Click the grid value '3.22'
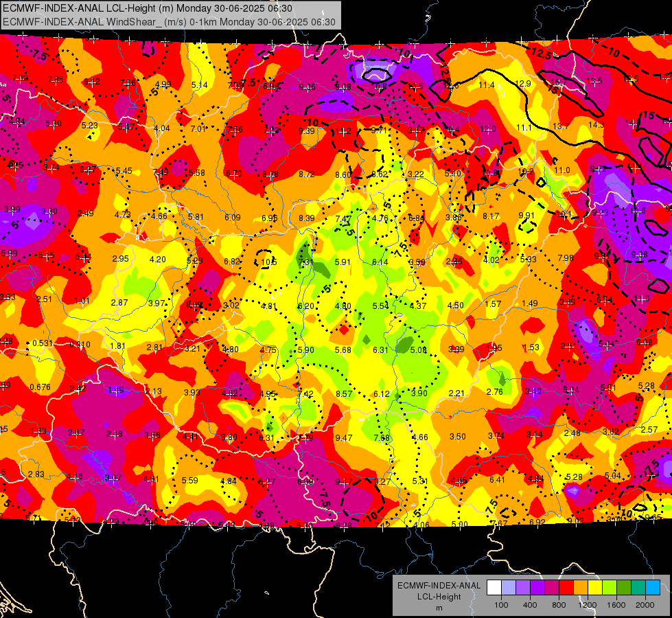The image size is (672, 618). [416, 174]
